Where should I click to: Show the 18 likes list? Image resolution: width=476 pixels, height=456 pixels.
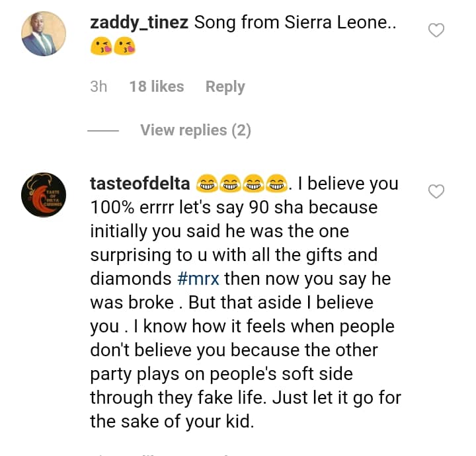click(x=157, y=87)
